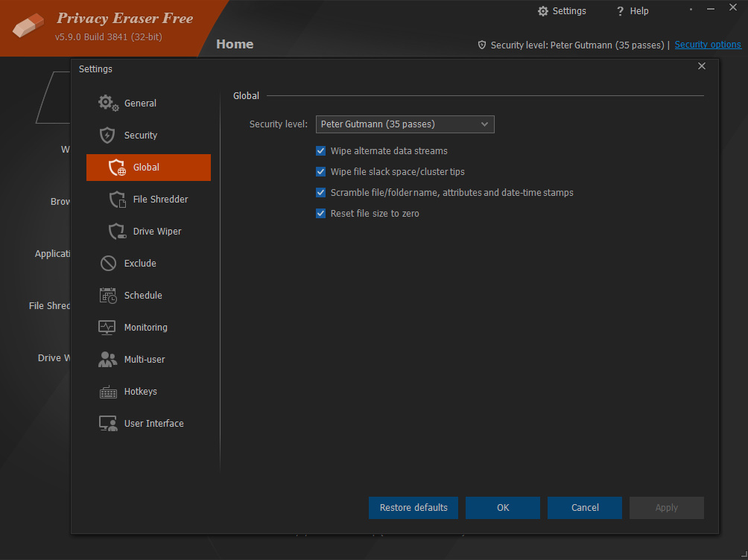Select the Global settings label
This screenshot has height=560, width=748.
click(146, 168)
